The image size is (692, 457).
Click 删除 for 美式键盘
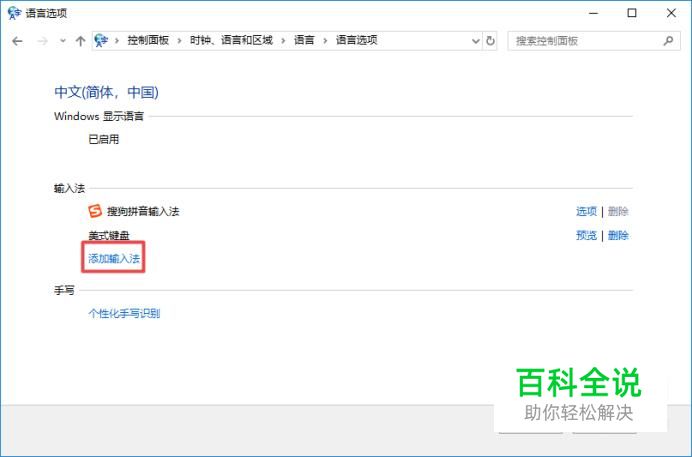point(618,236)
